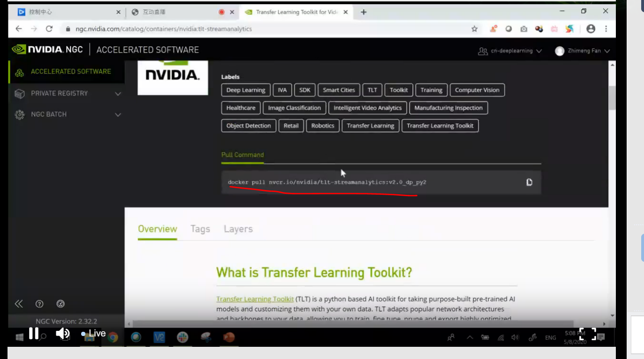Close the Transfer Learning Toolkit tab
This screenshot has width=644, height=359.
346,12
